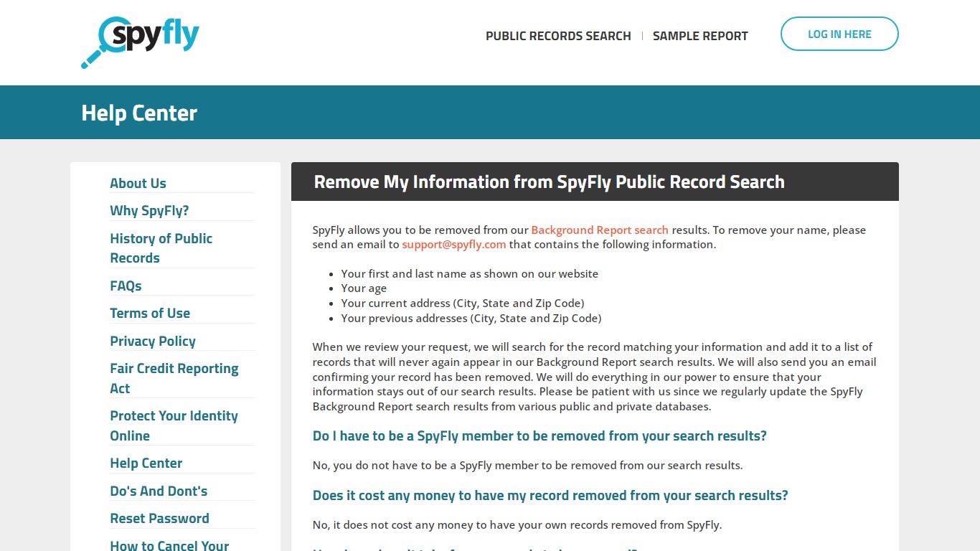
Task: Click the Log In Here button
Action: pos(839,34)
